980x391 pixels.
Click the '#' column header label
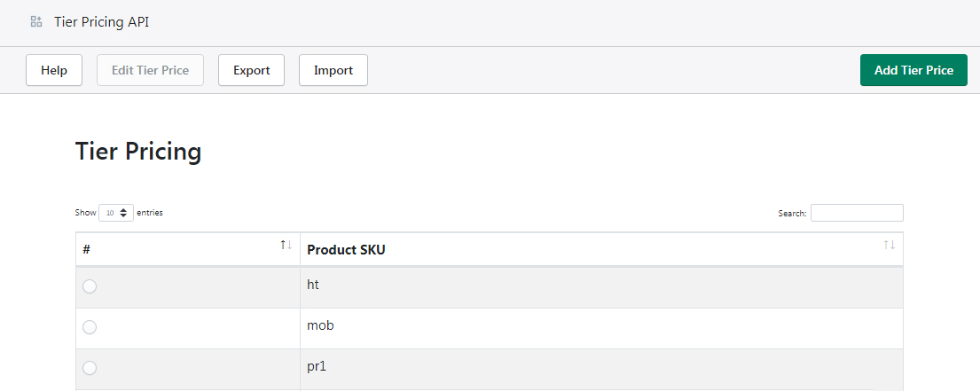coord(87,250)
